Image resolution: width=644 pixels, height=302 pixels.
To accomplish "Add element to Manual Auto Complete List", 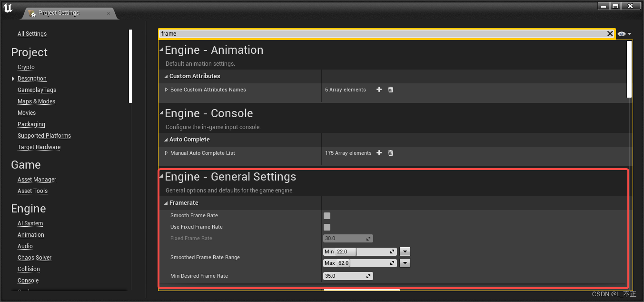I will (x=378, y=153).
